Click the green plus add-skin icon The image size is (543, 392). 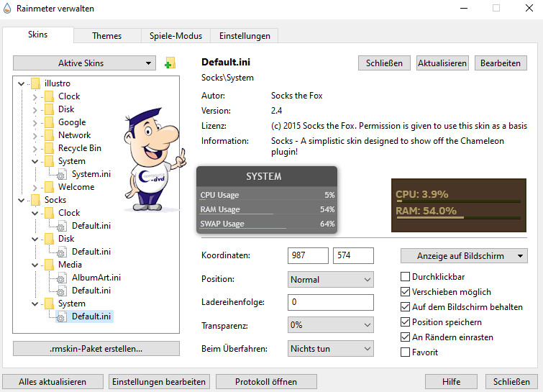[170, 63]
